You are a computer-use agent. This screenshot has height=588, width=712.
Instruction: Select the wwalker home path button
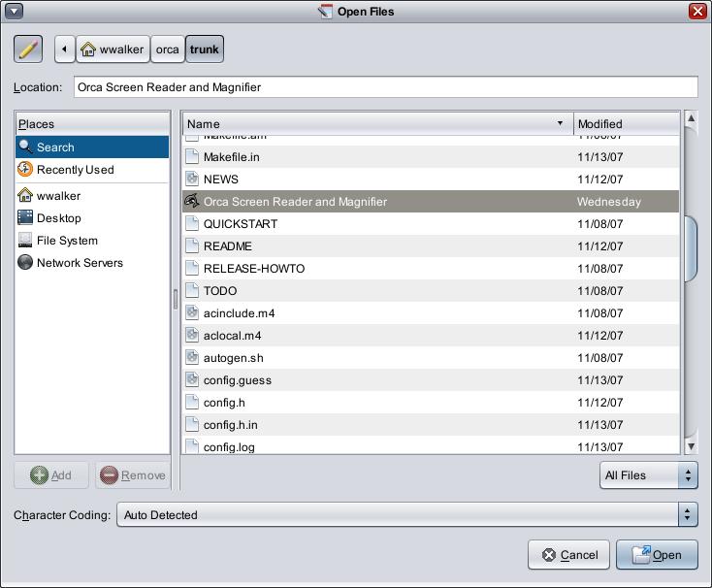click(113, 49)
